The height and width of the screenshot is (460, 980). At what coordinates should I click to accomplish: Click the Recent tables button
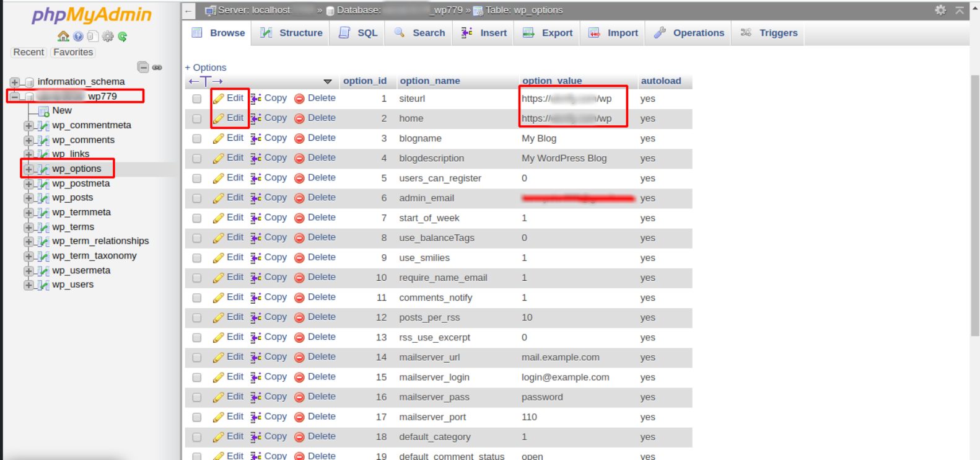[28, 53]
